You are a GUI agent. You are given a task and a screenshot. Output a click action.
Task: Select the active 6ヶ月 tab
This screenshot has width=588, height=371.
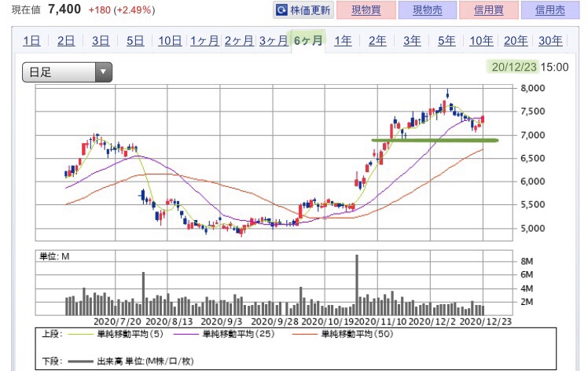pos(308,41)
